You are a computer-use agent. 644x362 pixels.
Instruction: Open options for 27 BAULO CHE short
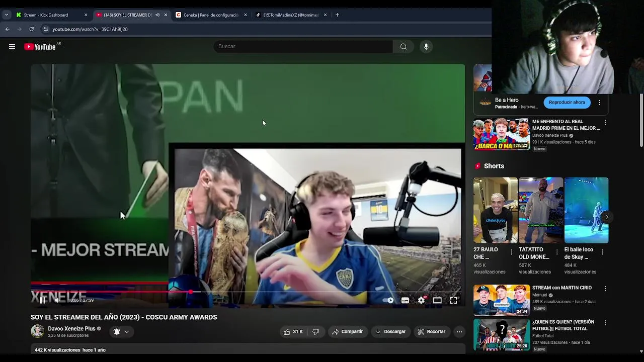click(512, 252)
